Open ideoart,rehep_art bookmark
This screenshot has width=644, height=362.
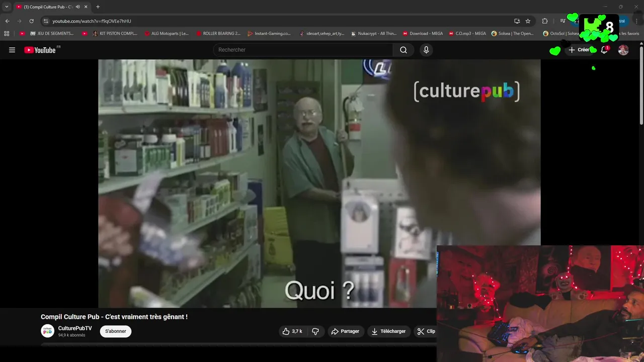pyautogui.click(x=321, y=34)
